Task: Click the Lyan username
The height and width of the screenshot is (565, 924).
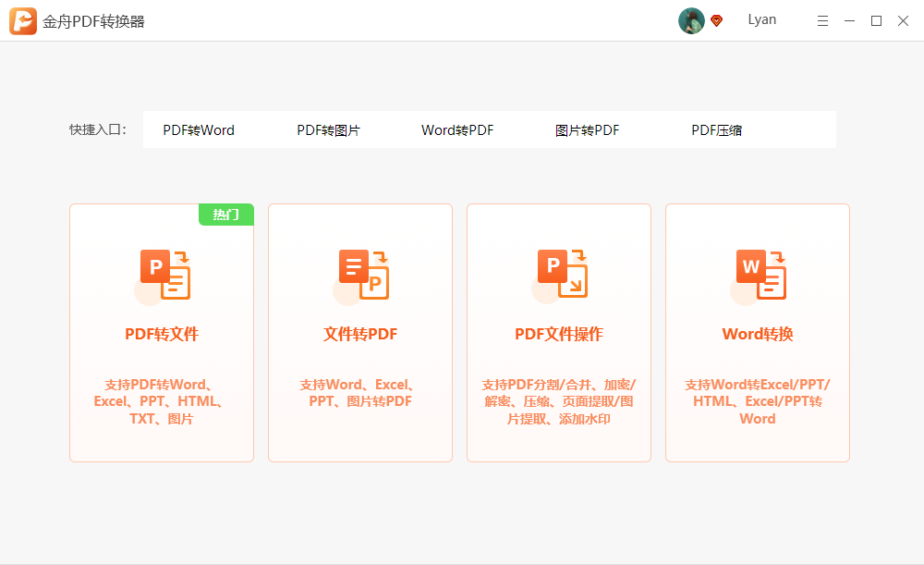Action: click(762, 19)
